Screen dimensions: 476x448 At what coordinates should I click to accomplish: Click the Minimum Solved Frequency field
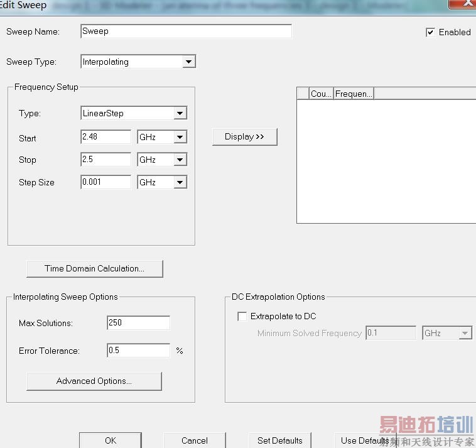tap(391, 333)
